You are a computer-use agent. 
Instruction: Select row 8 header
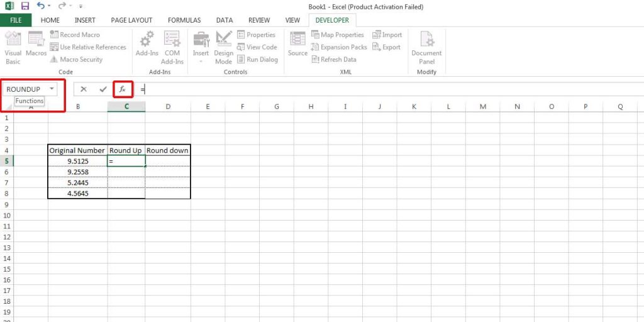[x=6, y=194]
